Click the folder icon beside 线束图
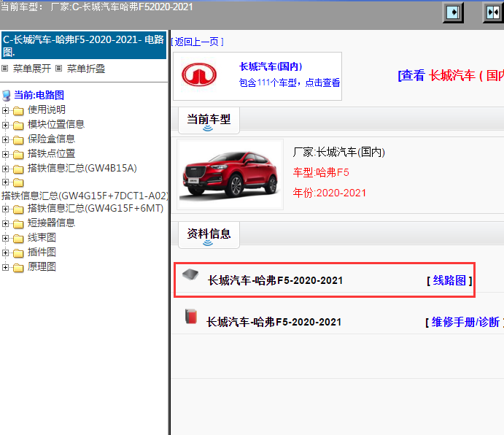 [18, 239]
